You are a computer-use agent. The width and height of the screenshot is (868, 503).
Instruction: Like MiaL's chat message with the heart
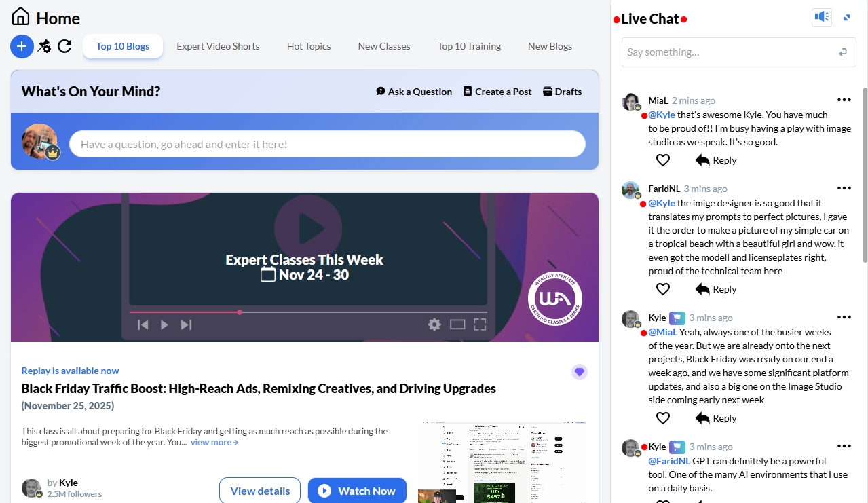662,160
